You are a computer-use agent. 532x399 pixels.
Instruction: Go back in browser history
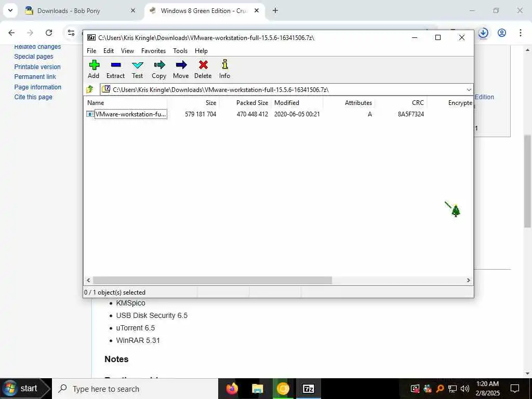tap(11, 33)
